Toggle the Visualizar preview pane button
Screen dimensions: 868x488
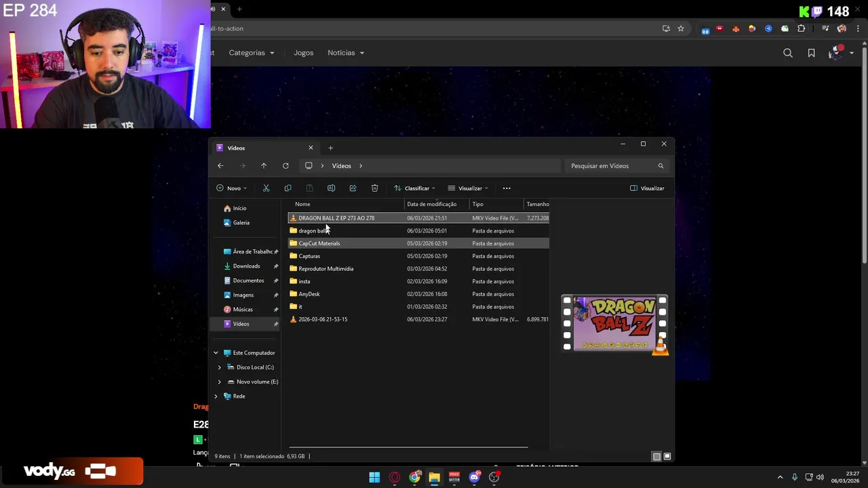point(647,188)
